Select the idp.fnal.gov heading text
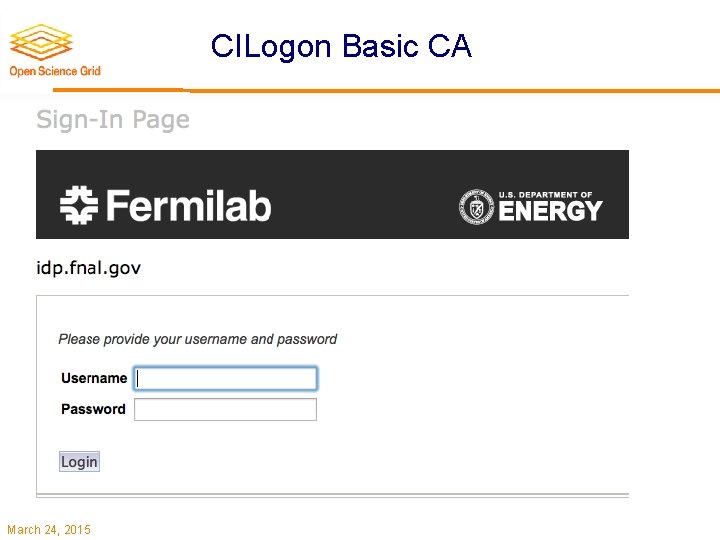The width and height of the screenshot is (720, 540). [88, 267]
